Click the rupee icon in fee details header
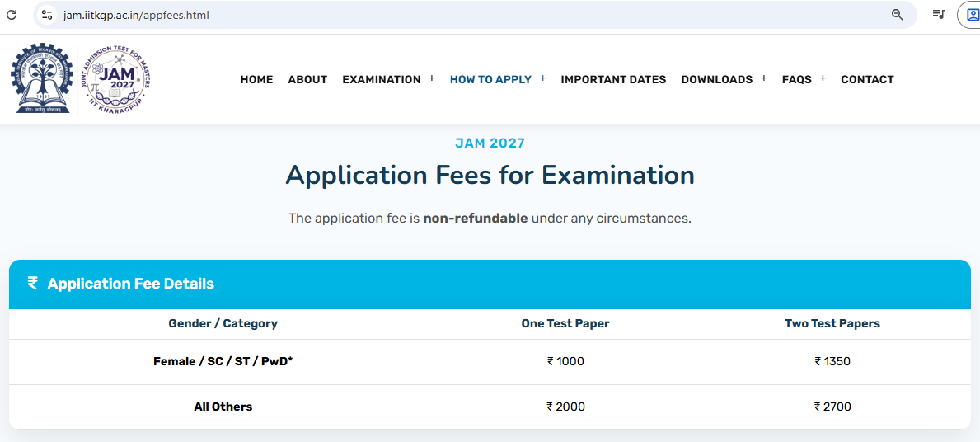 32,283
